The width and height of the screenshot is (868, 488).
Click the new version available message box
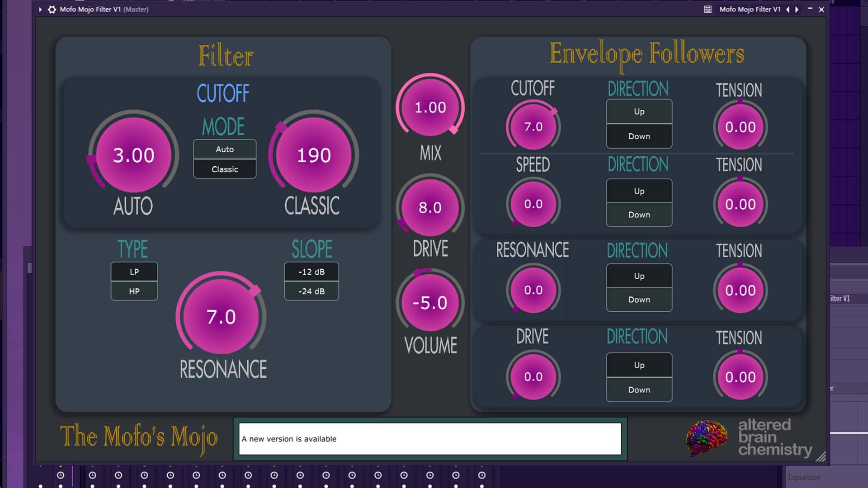tap(429, 439)
